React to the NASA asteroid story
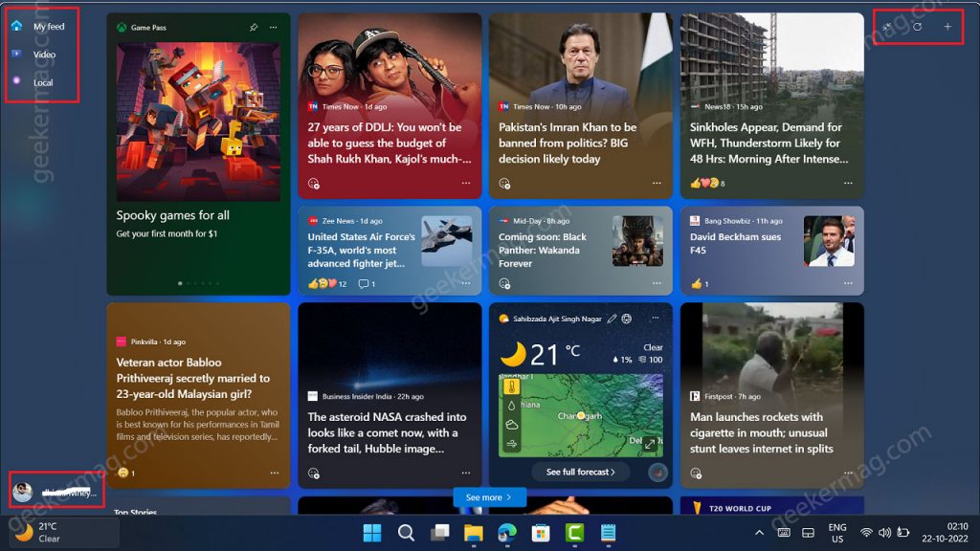Image resolution: width=980 pixels, height=551 pixels. click(314, 473)
